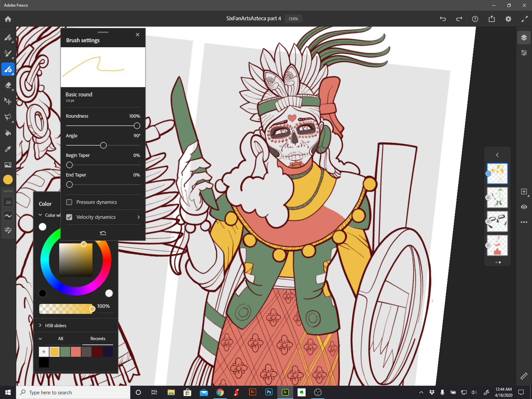The height and width of the screenshot is (399, 532).
Task: Select the black lines layer thumbnail
Action: pyautogui.click(x=497, y=221)
